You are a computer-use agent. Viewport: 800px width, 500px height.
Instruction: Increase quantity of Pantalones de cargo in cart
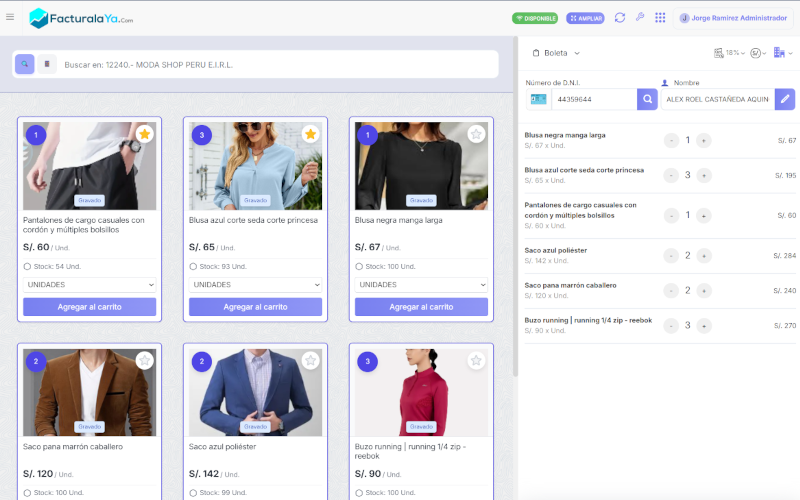point(704,216)
